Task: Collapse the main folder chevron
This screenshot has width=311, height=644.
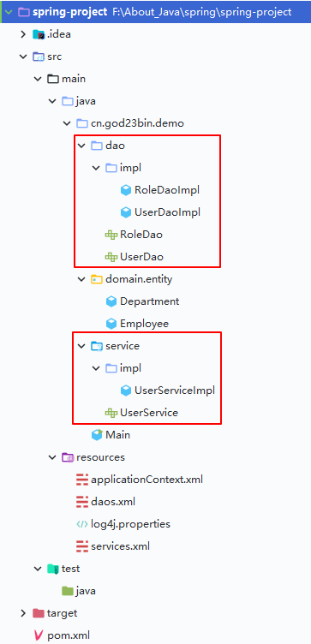Action: [38, 79]
